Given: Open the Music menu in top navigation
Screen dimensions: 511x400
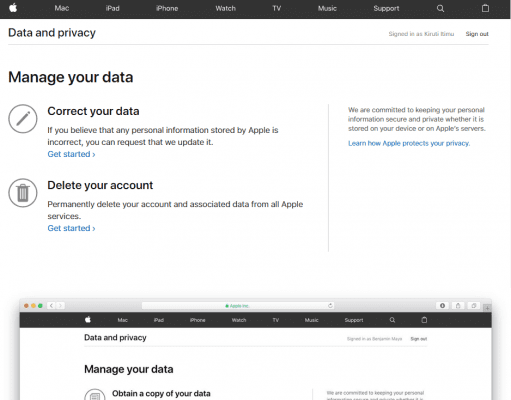Looking at the screenshot, I should click(327, 8).
